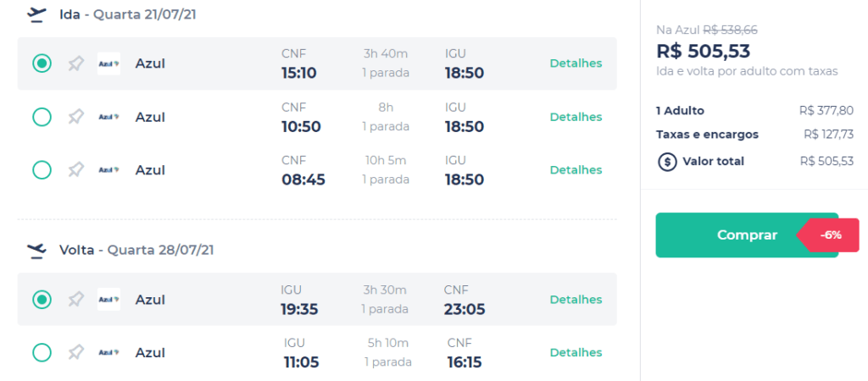The height and width of the screenshot is (381, 868).
Task: Pin the 15:10 CNF outbound flight
Action: 75,63
